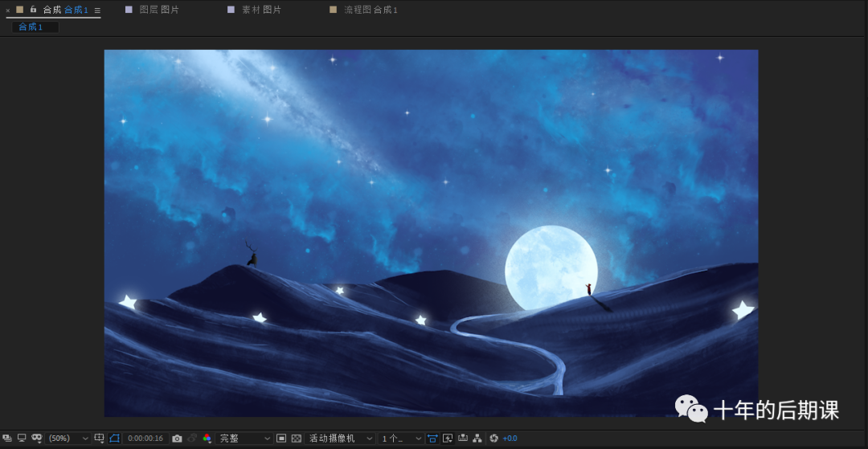Open the grid and guide options icon
The image size is (868, 449).
99,439
